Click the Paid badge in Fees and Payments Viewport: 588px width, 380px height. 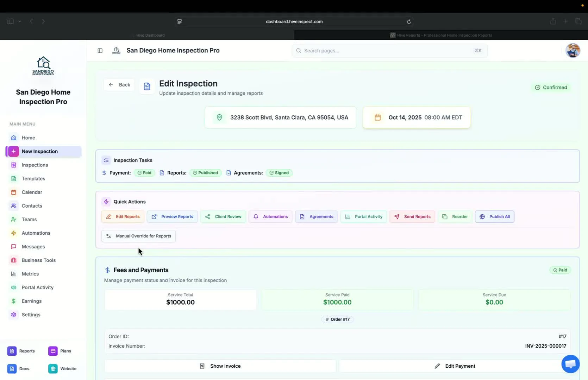pyautogui.click(x=560, y=270)
